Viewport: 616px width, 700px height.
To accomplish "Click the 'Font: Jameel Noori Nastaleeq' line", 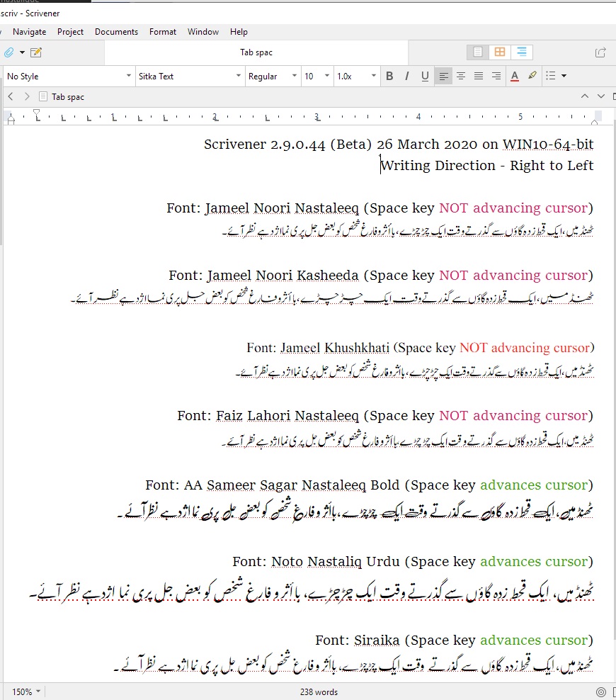I will pos(380,208).
